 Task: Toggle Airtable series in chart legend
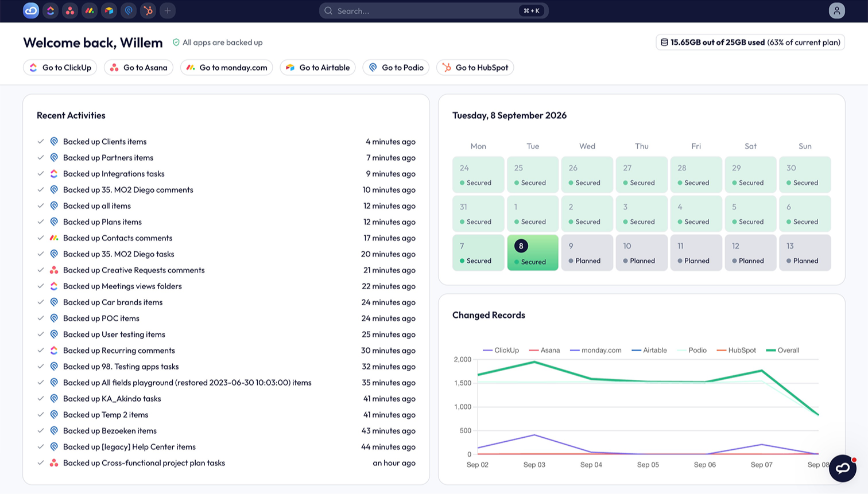coord(649,350)
